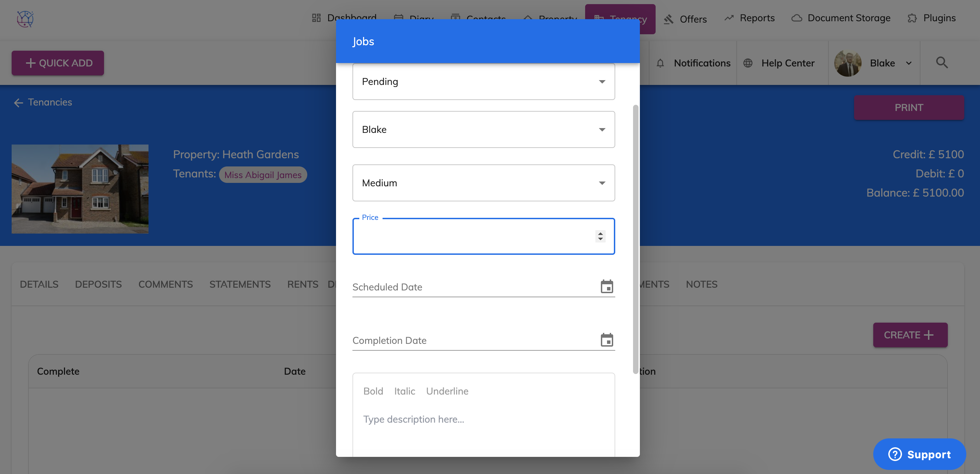Click the Print button
This screenshot has width=980, height=474.
[x=908, y=107]
